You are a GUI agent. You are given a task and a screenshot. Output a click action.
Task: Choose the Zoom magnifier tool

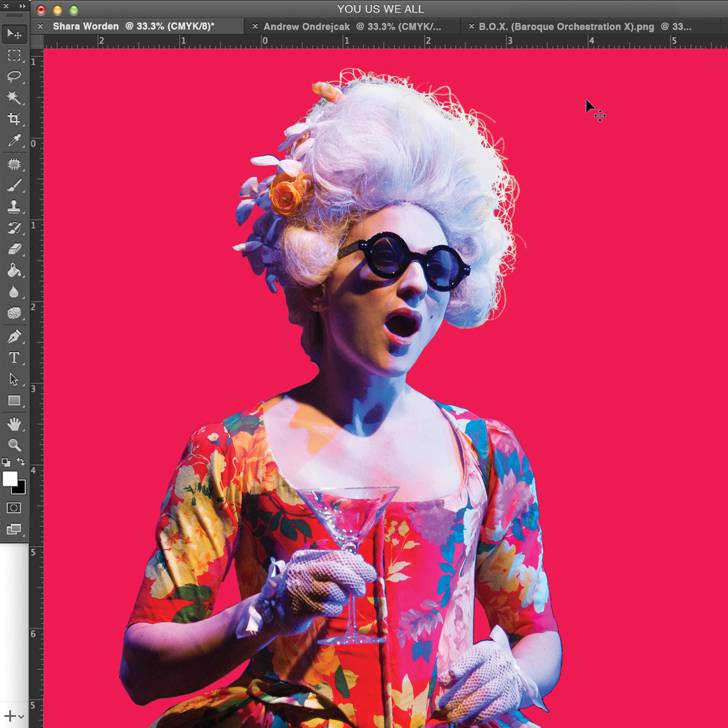(14, 445)
